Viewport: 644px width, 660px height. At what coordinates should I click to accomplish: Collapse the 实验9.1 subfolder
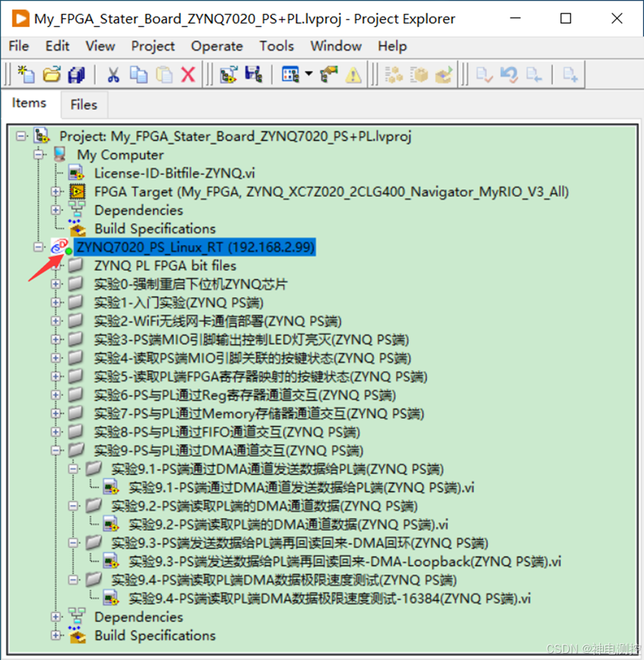(73, 469)
